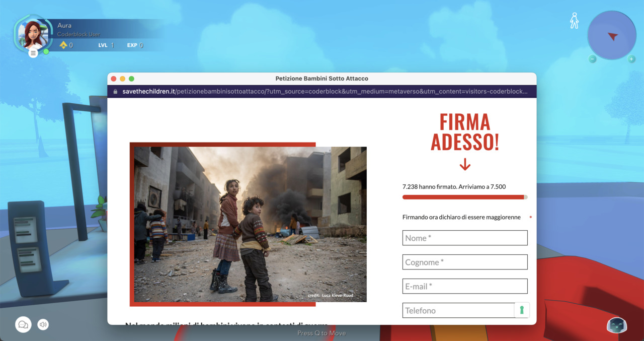Click Aura's profile avatar picture
The image size is (644, 341).
[x=33, y=33]
